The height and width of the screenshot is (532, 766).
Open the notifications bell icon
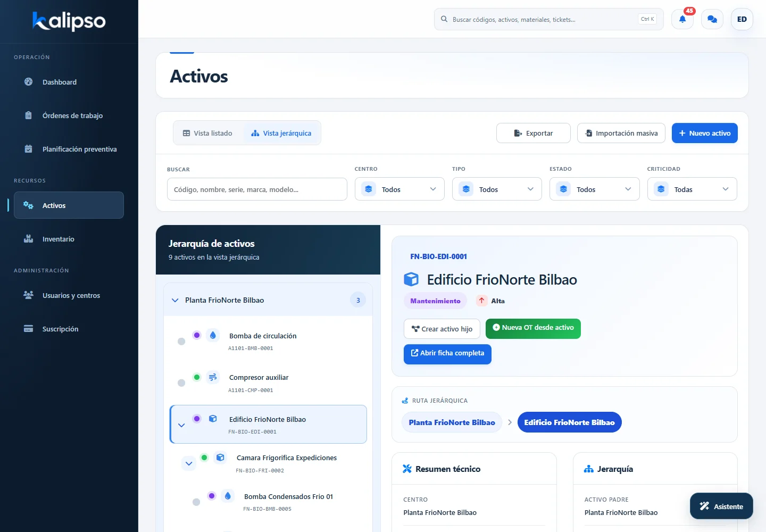point(682,19)
